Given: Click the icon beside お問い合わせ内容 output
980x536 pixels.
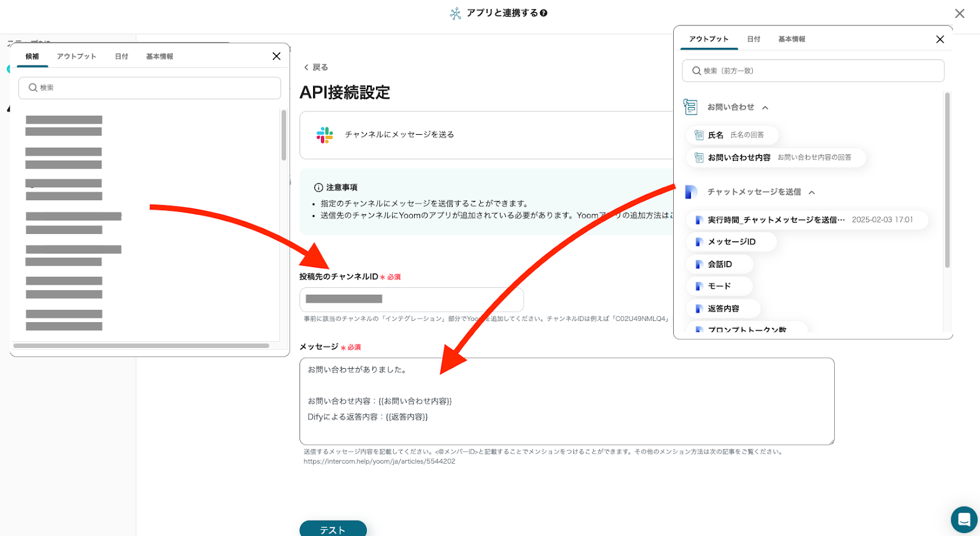Looking at the screenshot, I should point(699,157).
